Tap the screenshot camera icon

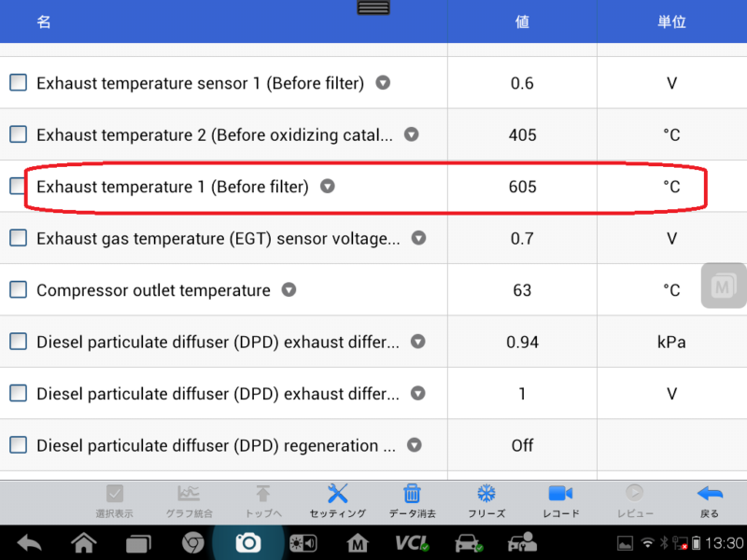[x=247, y=543]
